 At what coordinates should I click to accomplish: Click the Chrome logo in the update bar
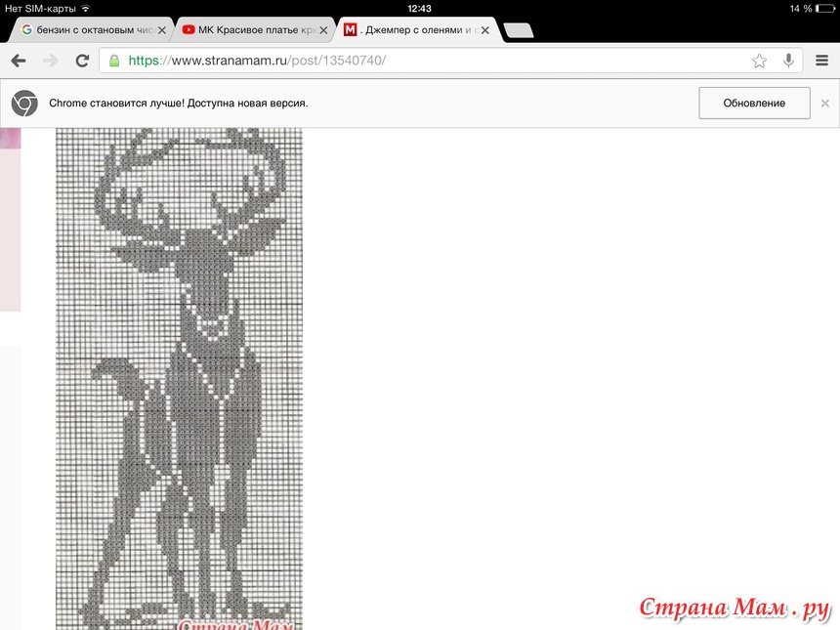[x=24, y=103]
